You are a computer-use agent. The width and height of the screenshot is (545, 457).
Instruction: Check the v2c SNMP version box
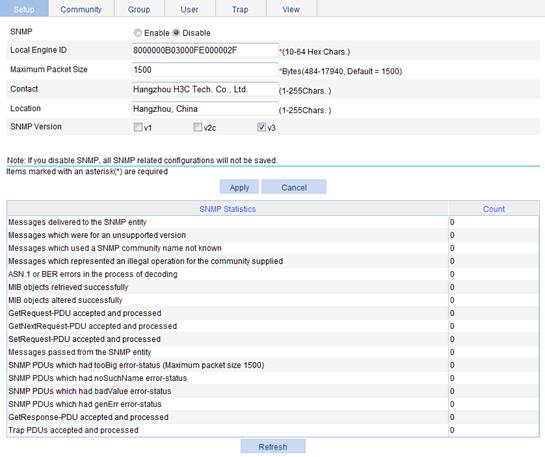coord(198,127)
